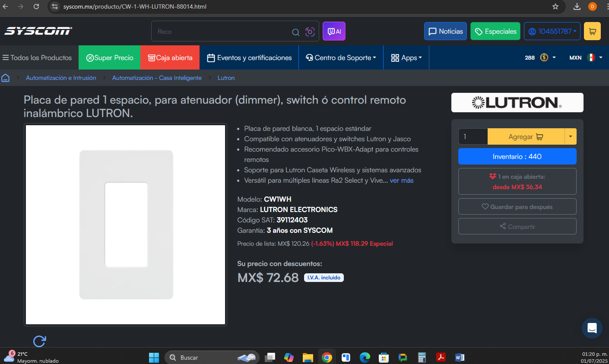Click the Windows taskbar Buscar search box
The width and height of the screenshot is (609, 364).
coord(212,358)
